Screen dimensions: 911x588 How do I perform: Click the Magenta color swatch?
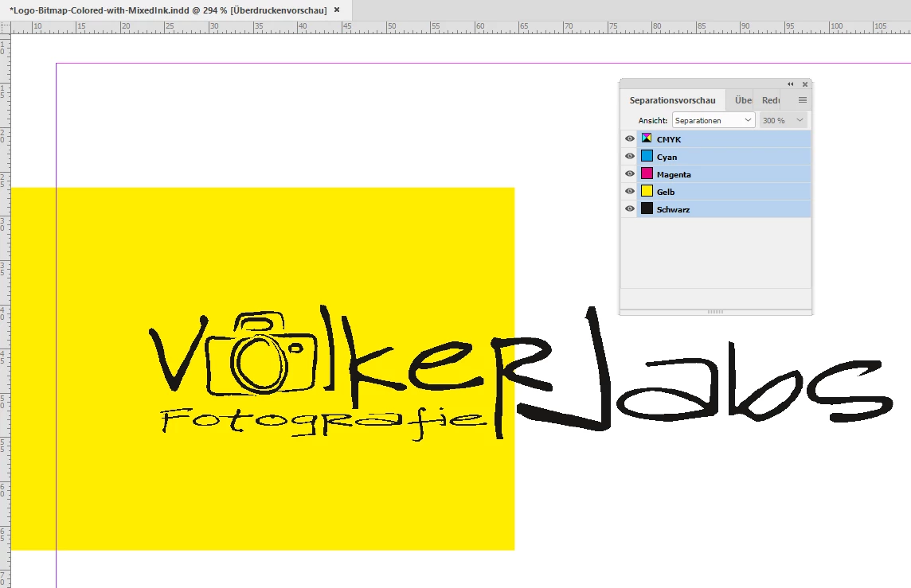(647, 173)
